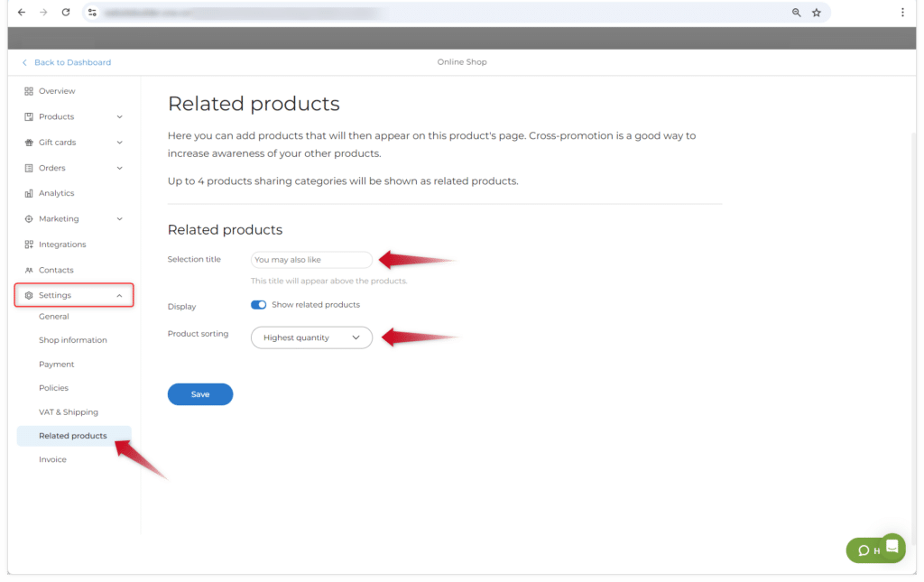The height and width of the screenshot is (582, 924).
Task: Click the Integrations icon in sidebar
Action: coord(29,245)
